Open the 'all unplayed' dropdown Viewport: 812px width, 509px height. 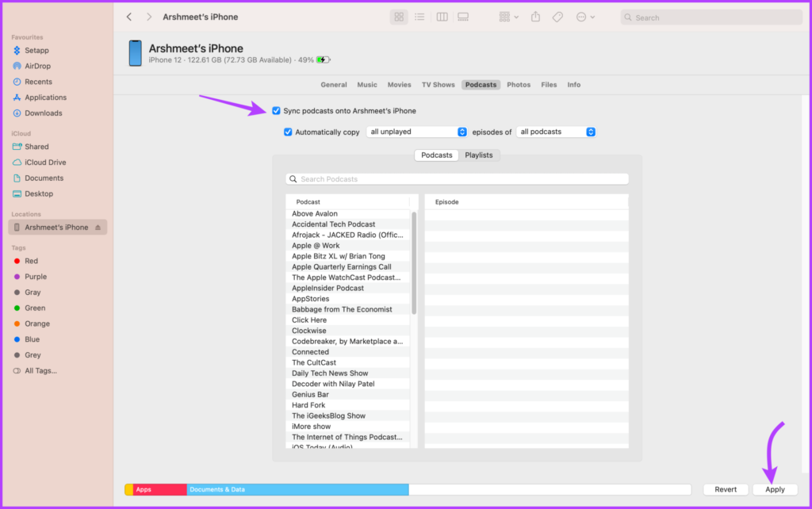416,132
